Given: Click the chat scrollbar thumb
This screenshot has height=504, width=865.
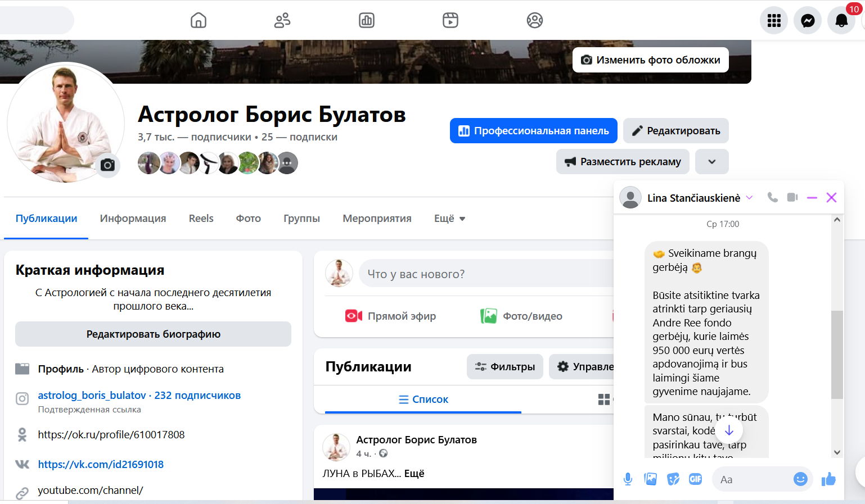Looking at the screenshot, I should [x=837, y=355].
